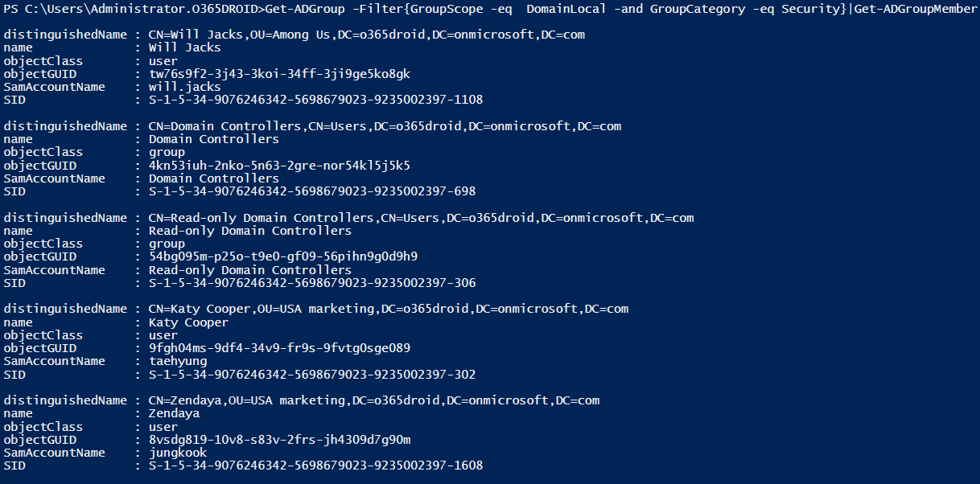The width and height of the screenshot is (980, 484).
Task: Click the objectGUID starting with 8vsdg819
Action: pos(279,440)
